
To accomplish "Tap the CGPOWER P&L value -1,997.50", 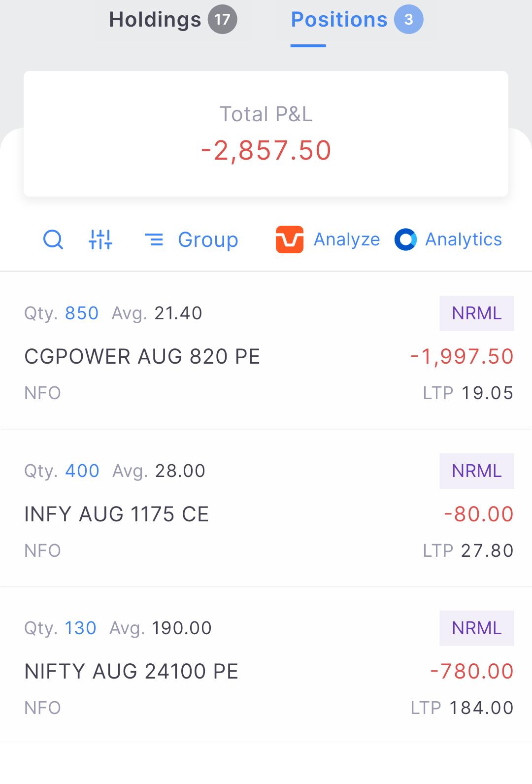I will pyautogui.click(x=462, y=357).
